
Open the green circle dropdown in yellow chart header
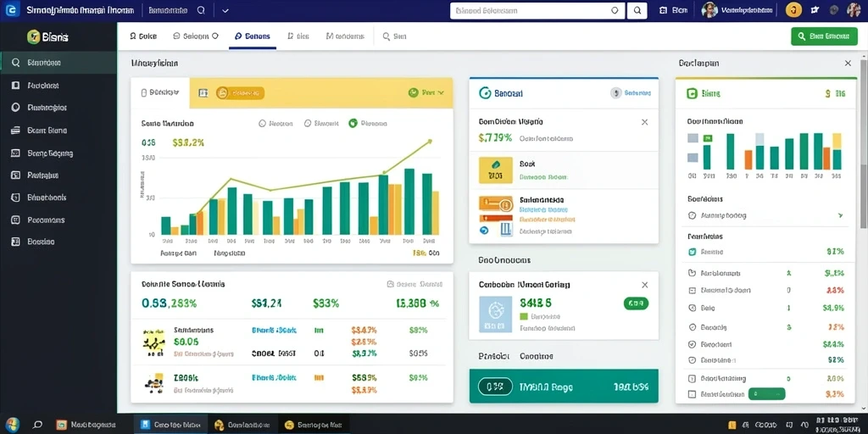pos(426,93)
